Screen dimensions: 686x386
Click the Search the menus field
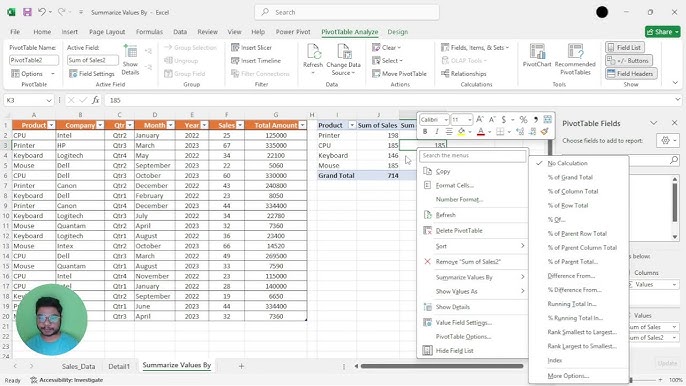tap(472, 155)
